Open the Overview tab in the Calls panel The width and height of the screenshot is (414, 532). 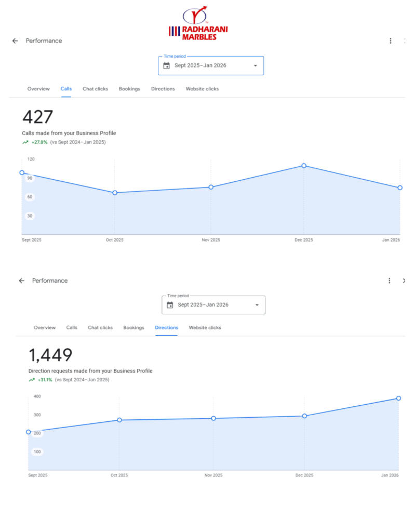[x=38, y=89]
